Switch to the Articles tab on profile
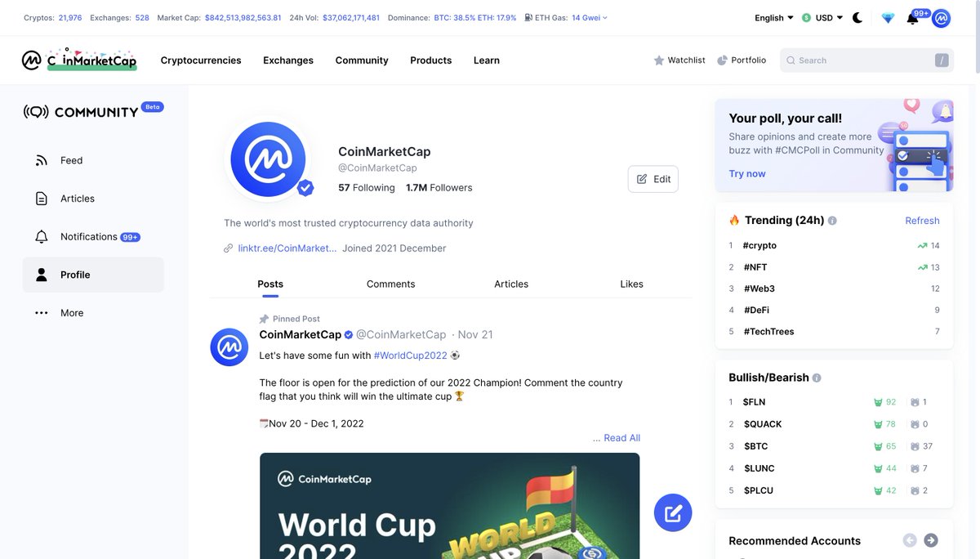 [x=511, y=284]
